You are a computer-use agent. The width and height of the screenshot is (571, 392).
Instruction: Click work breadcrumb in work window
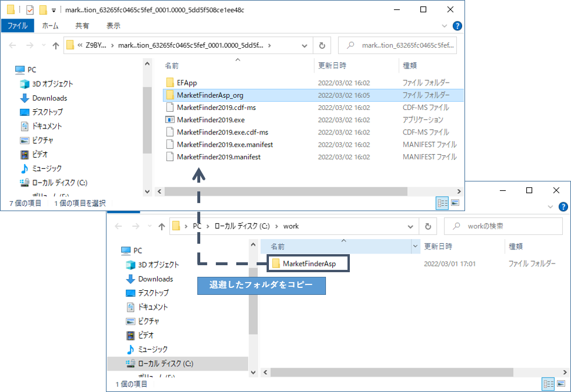point(291,226)
